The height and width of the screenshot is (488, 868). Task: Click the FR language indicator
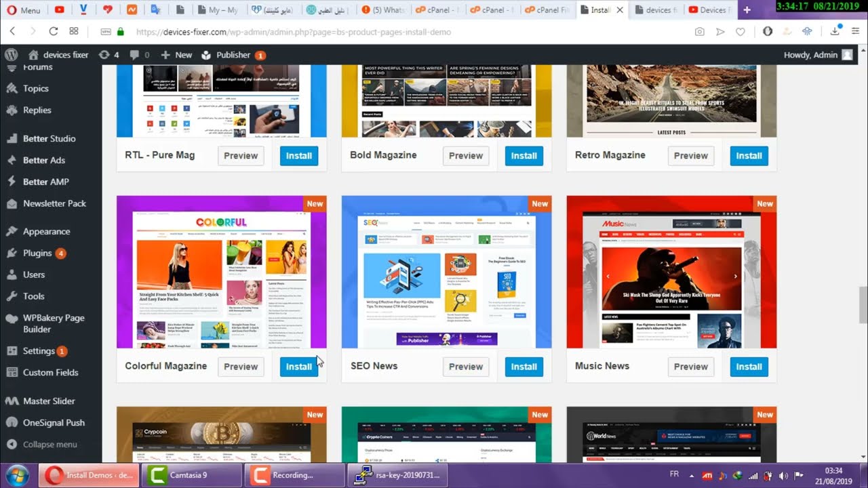click(674, 474)
